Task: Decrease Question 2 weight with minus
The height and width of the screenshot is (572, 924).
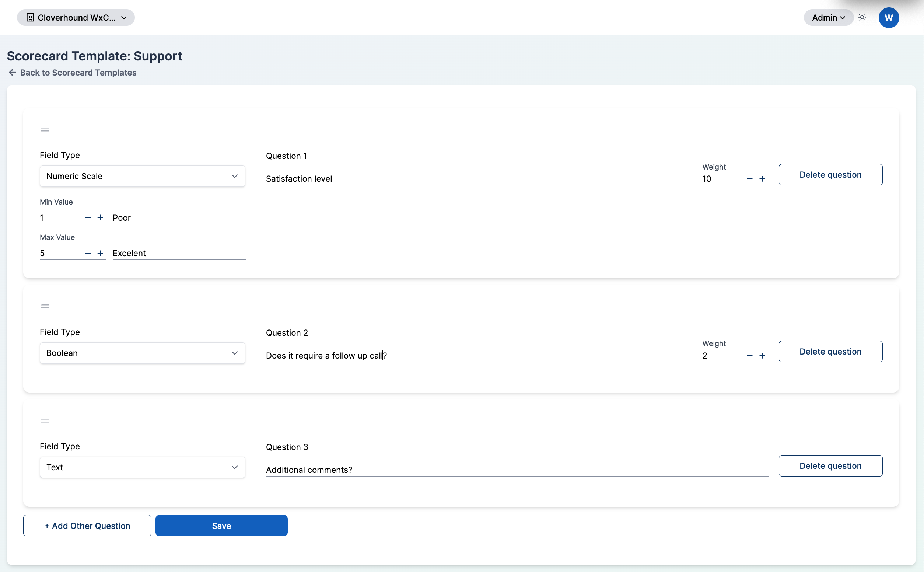Action: pos(750,356)
